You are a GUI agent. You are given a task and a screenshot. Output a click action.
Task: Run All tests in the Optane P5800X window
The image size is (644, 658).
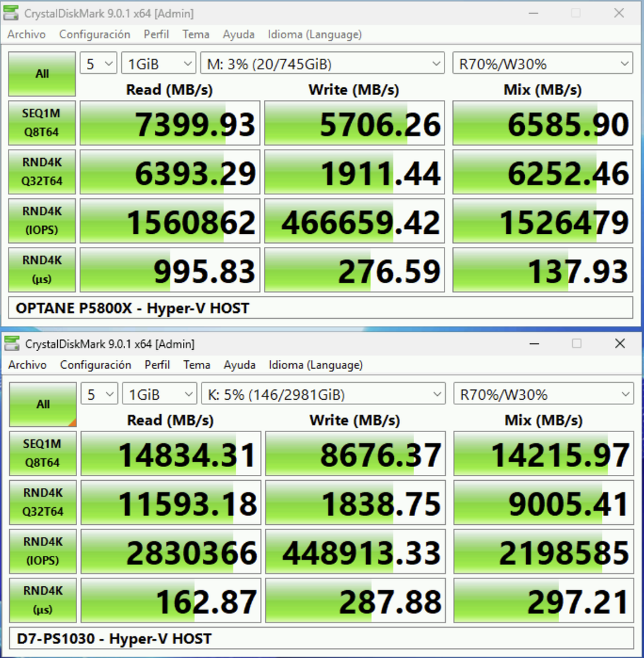coord(42,74)
